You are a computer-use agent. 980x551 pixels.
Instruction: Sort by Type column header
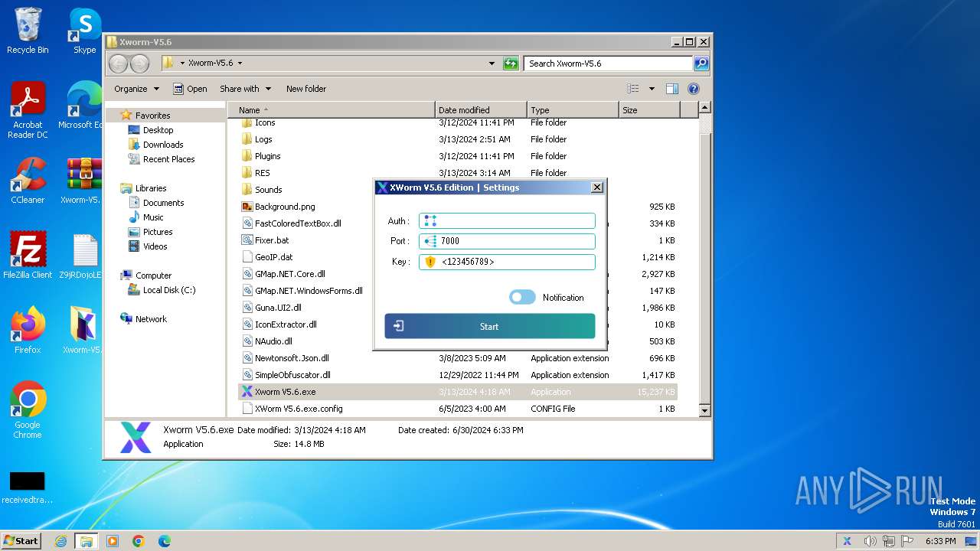pos(573,110)
